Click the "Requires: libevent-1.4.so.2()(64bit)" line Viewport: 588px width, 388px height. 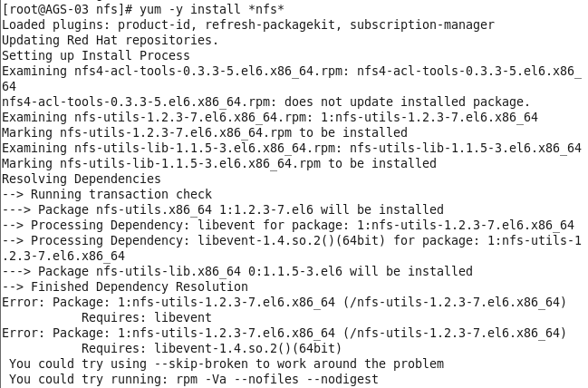click(211, 348)
